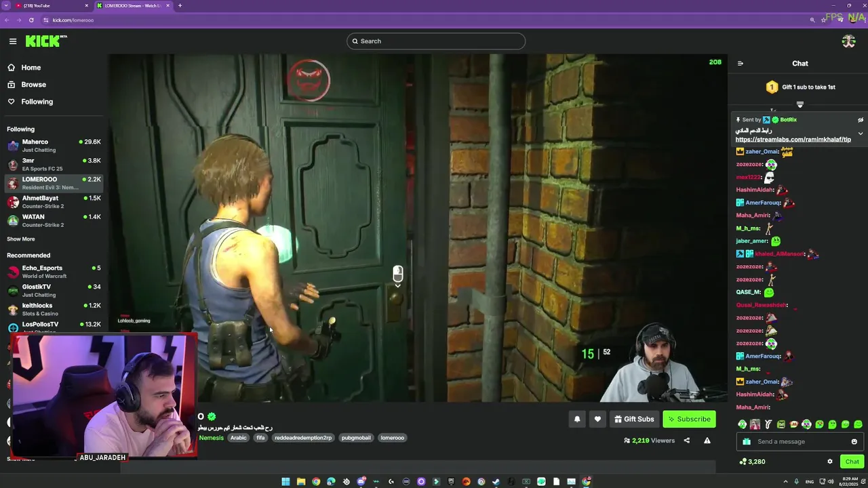This screenshot has width=868, height=488.
Task: Click the notification bell under the stream
Action: [x=577, y=420]
